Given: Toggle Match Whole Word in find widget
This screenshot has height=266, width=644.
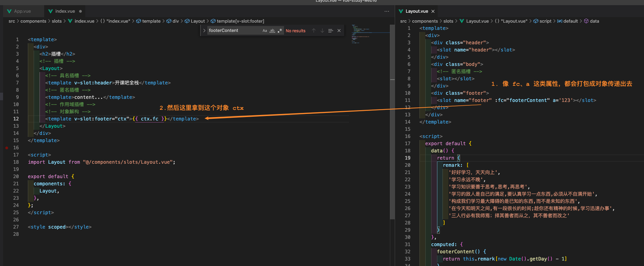Looking at the screenshot, I should click(272, 31).
